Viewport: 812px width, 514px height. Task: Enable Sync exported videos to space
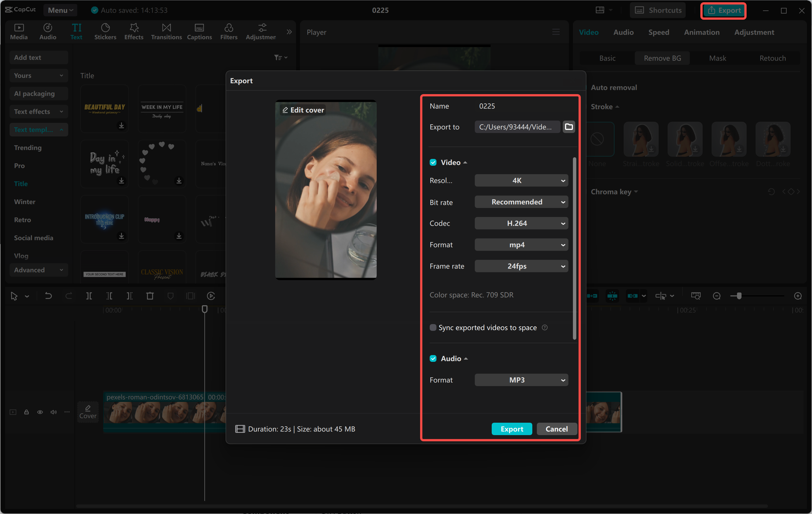(433, 327)
